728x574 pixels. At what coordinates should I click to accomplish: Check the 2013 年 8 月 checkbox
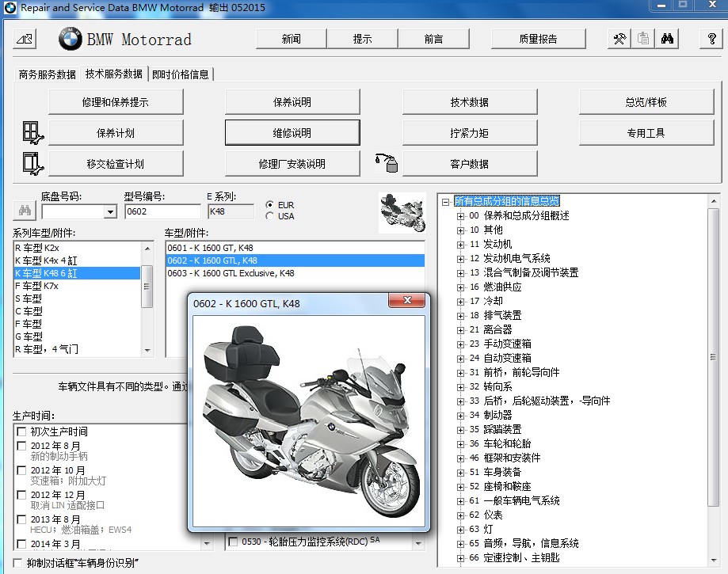click(21, 519)
